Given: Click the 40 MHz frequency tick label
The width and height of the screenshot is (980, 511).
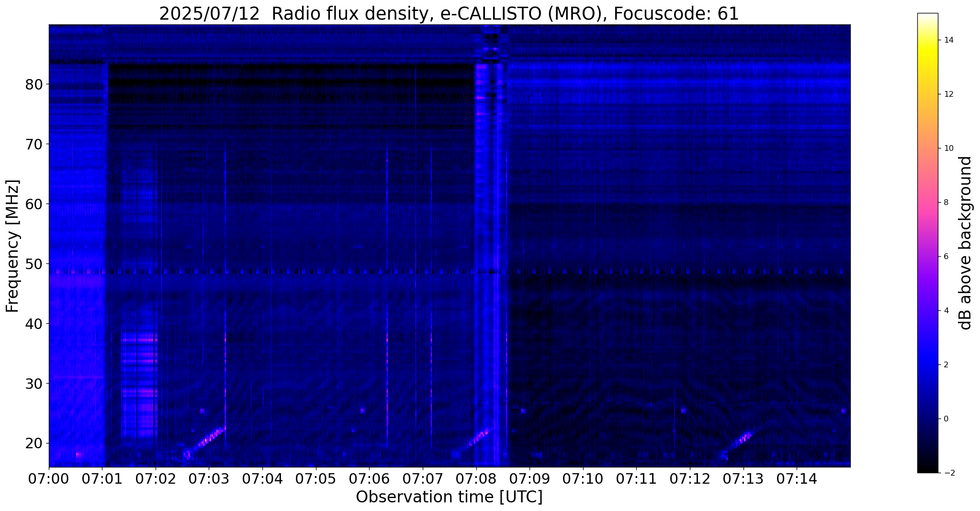Looking at the screenshot, I should 34,324.
